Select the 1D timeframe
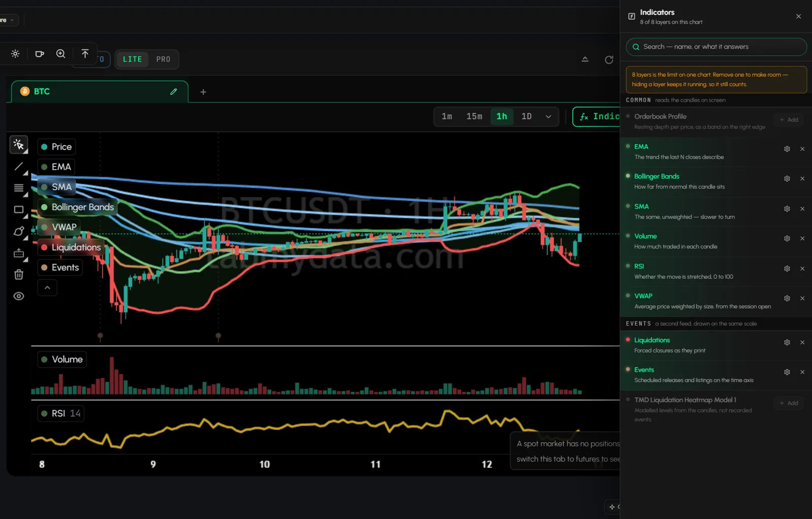 [527, 117]
